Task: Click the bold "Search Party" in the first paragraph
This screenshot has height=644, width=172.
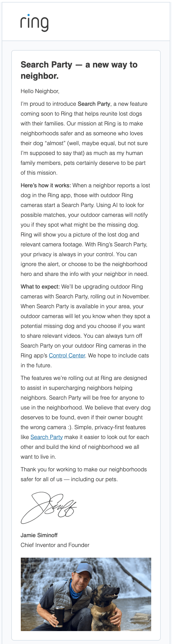Action: (94, 104)
